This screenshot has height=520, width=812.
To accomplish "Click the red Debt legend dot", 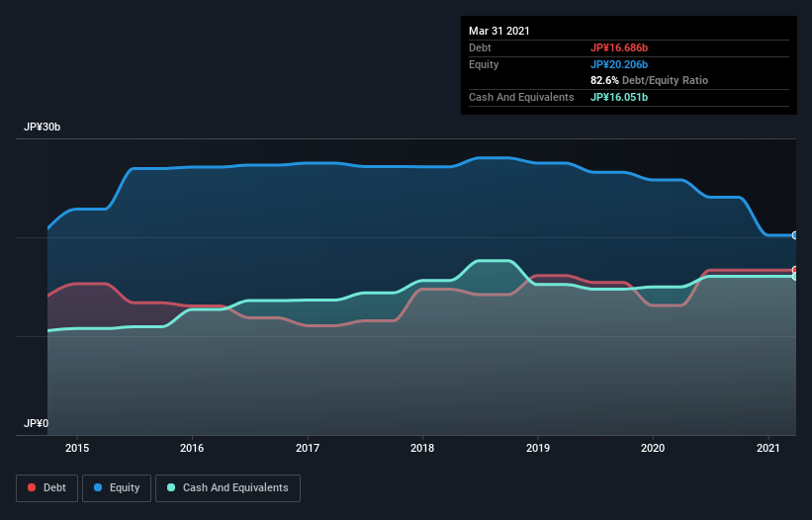I will click(x=32, y=487).
